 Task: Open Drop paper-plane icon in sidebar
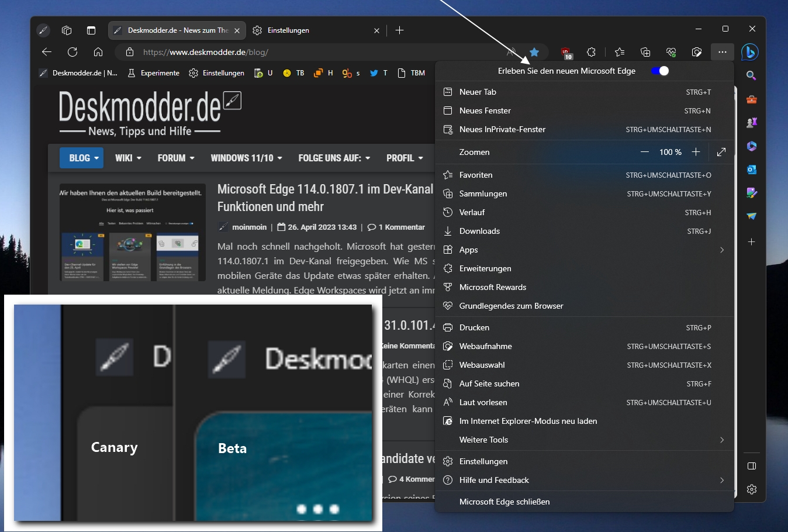(x=752, y=216)
